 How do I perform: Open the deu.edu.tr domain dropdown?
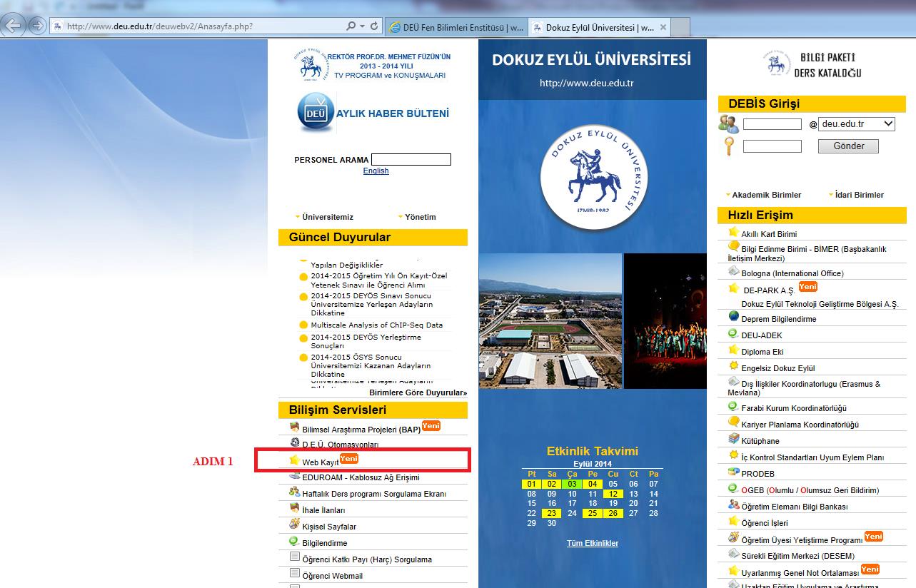point(857,123)
